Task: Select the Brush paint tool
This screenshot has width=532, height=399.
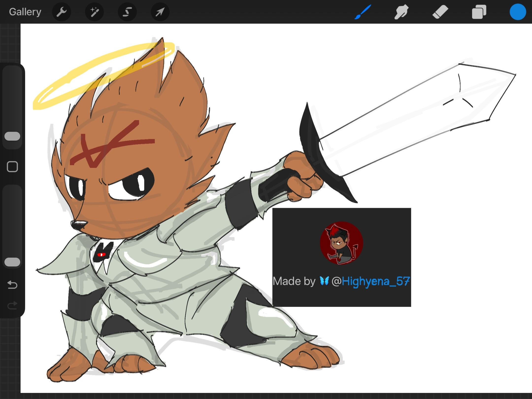Action: 363,12
